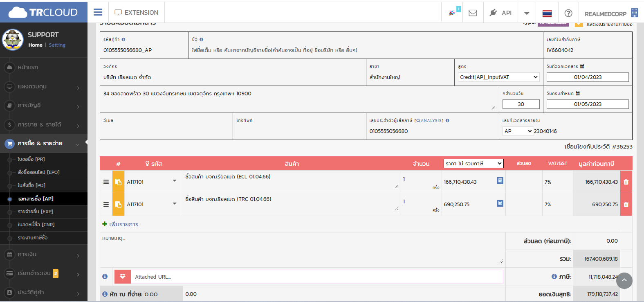The width and height of the screenshot is (644, 302).
Task: Open the API plug menu
Action: [500, 13]
